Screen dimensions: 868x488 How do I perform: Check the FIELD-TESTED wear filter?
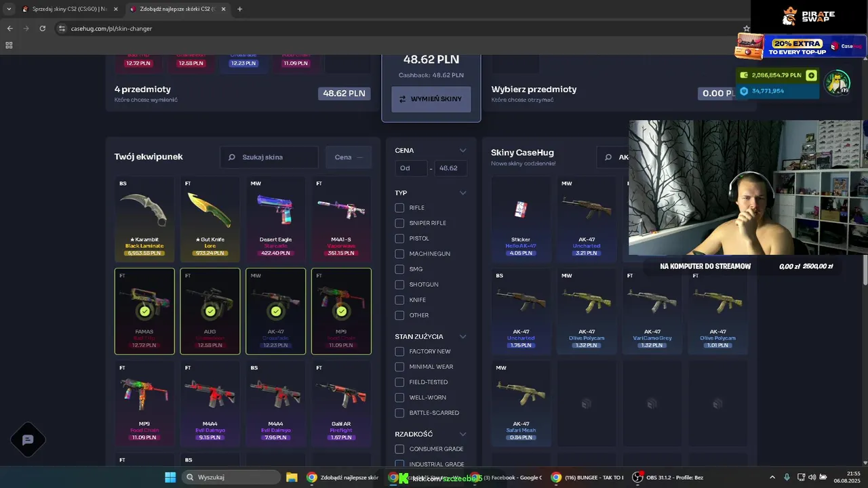[x=399, y=382]
